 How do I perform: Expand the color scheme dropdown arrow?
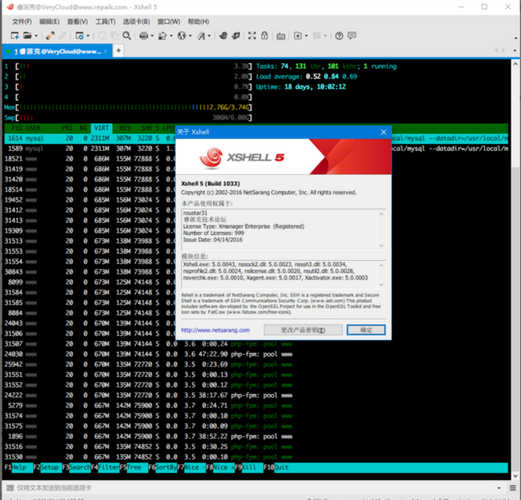coord(171,36)
